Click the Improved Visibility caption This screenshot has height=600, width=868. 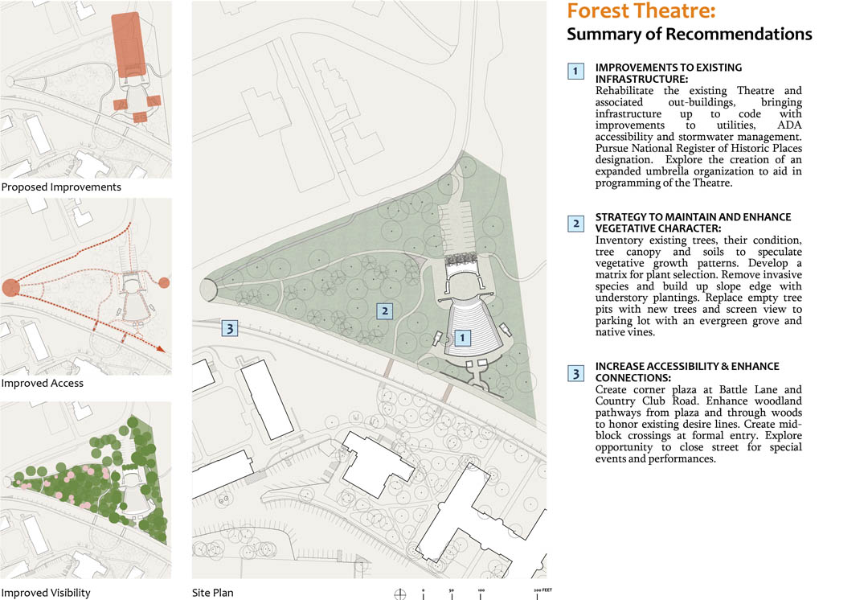pos(46,592)
